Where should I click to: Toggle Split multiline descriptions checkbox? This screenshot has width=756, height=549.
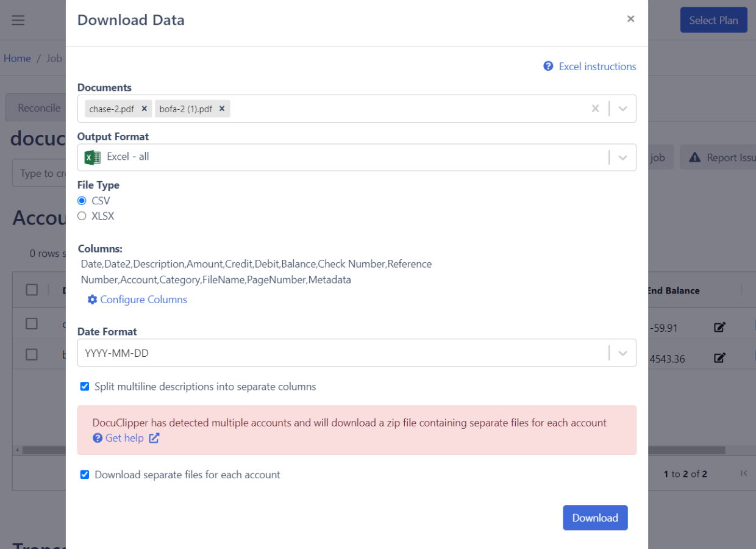point(85,387)
